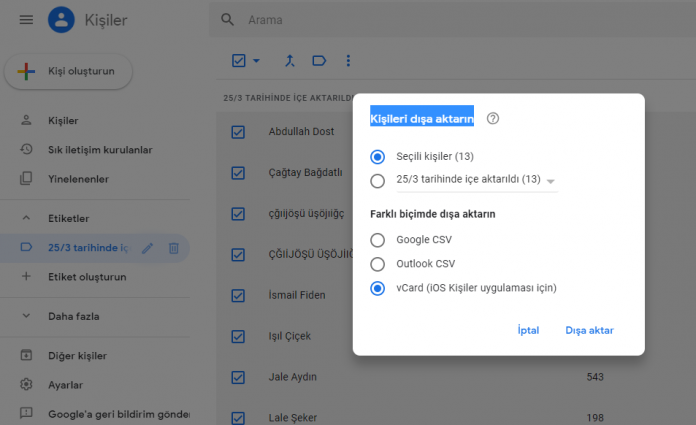Viewport: 696px width, 425px height.
Task: Click the Kişi oluşturun button
Action: pos(68,71)
